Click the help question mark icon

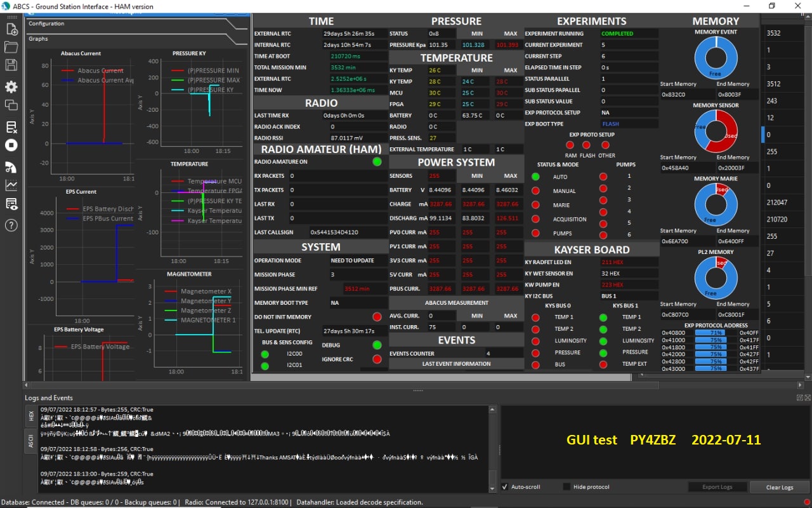[x=11, y=225]
